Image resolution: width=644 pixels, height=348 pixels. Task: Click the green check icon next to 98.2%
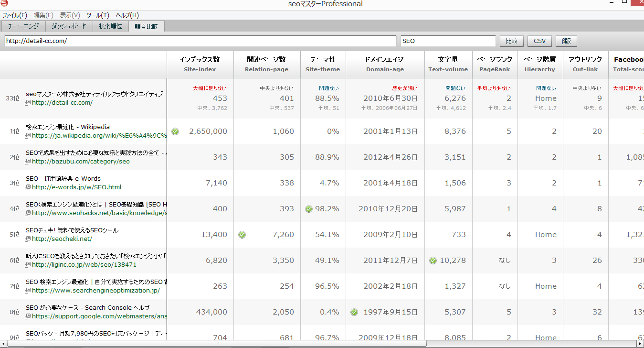(x=309, y=209)
